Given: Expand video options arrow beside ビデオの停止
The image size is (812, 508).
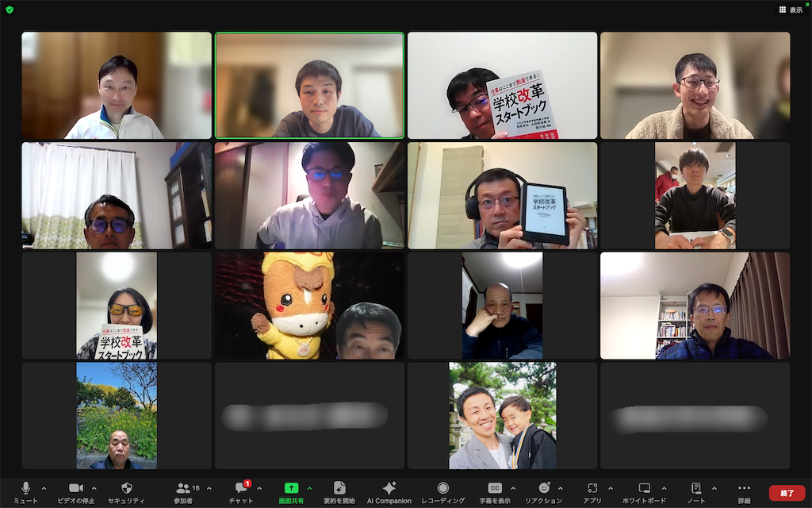Looking at the screenshot, I should click(x=94, y=488).
